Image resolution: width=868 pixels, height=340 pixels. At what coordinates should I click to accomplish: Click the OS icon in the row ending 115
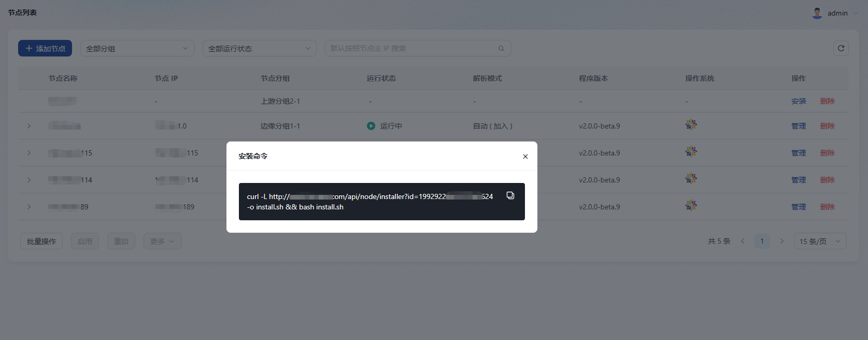pyautogui.click(x=691, y=151)
